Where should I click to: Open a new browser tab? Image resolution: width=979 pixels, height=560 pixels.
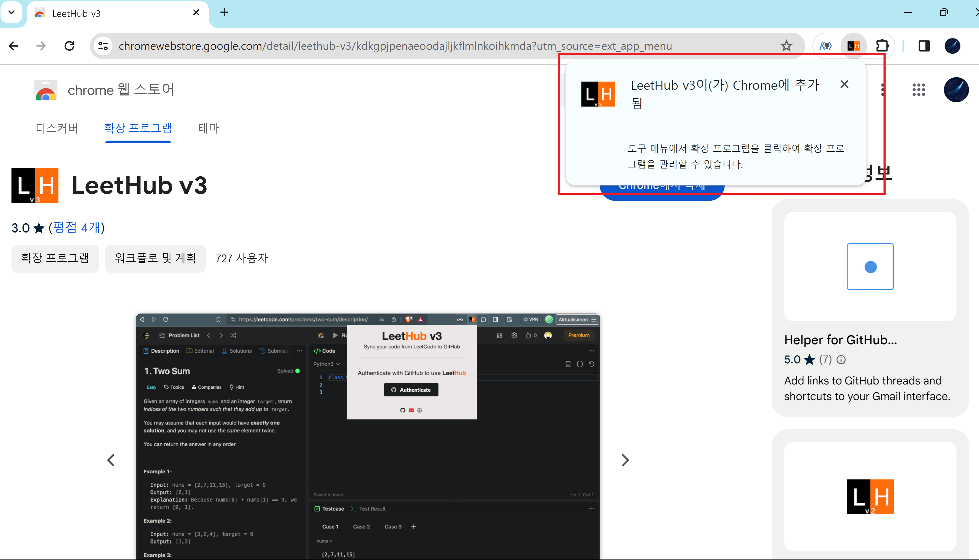224,13
